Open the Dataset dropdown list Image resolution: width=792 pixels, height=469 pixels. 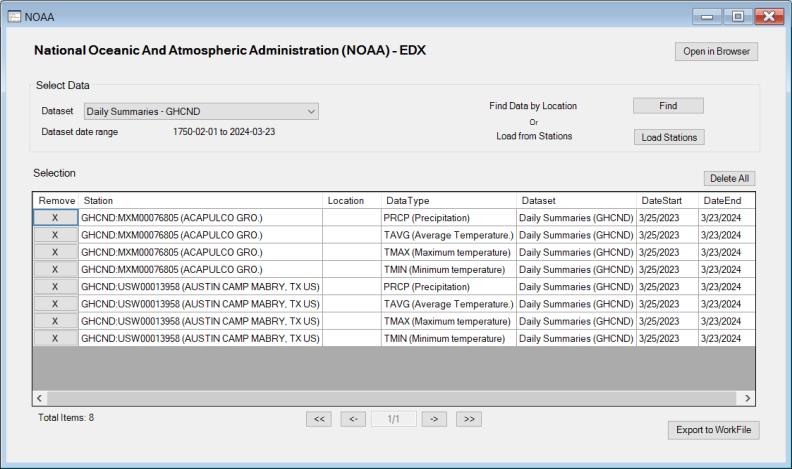coord(310,112)
